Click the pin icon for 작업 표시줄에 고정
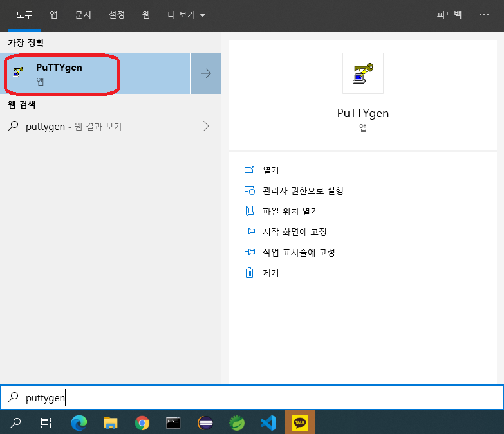The width and height of the screenshot is (504, 434). 250,252
